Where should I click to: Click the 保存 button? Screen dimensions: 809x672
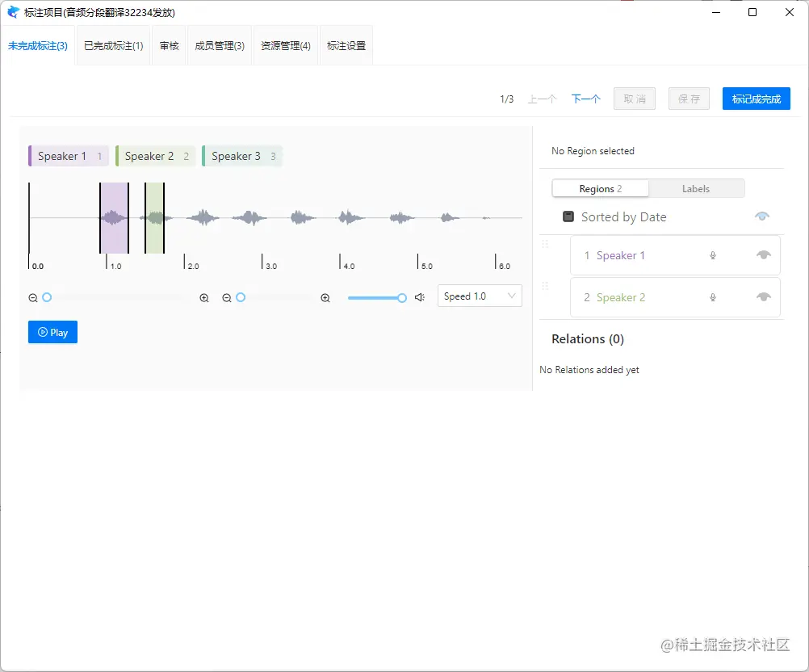pos(689,99)
